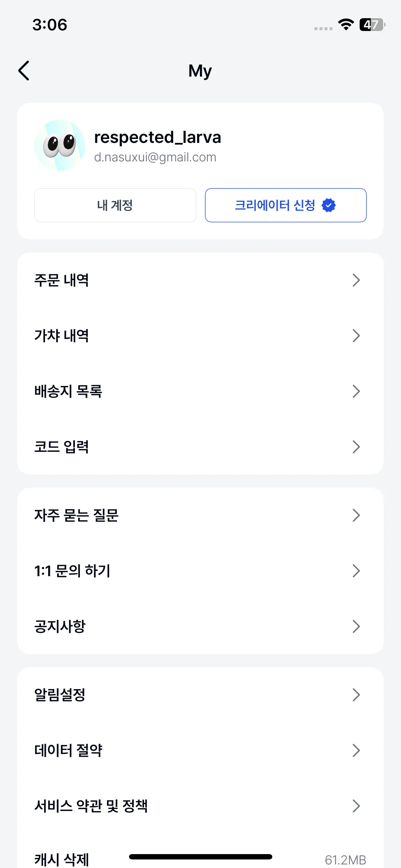Tap the blue verified badge icon
The image size is (401, 868).
[x=328, y=205]
